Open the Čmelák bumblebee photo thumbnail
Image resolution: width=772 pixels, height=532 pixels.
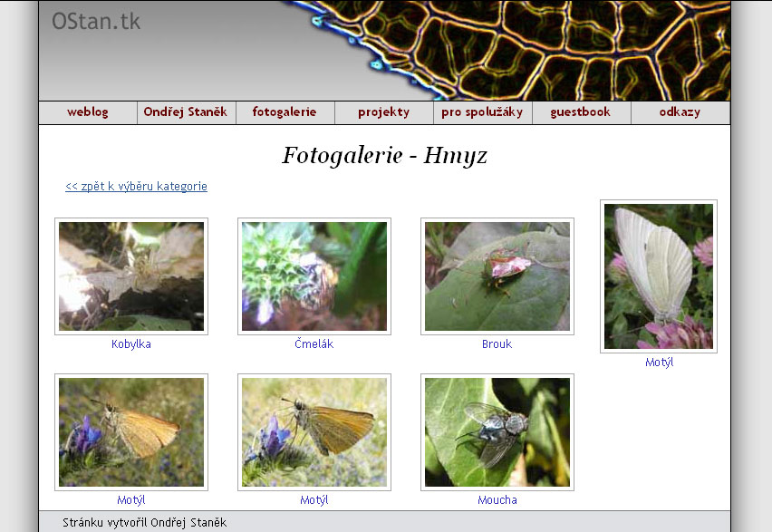pos(314,276)
